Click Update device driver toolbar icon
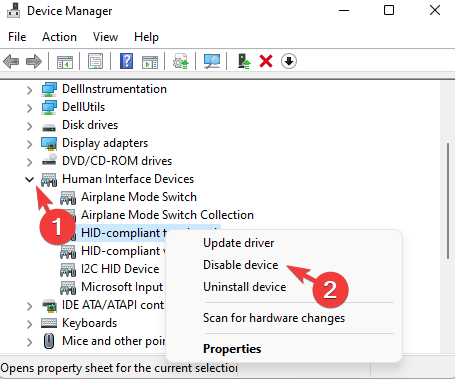Screen dimensions: 455x379 tap(181, 61)
